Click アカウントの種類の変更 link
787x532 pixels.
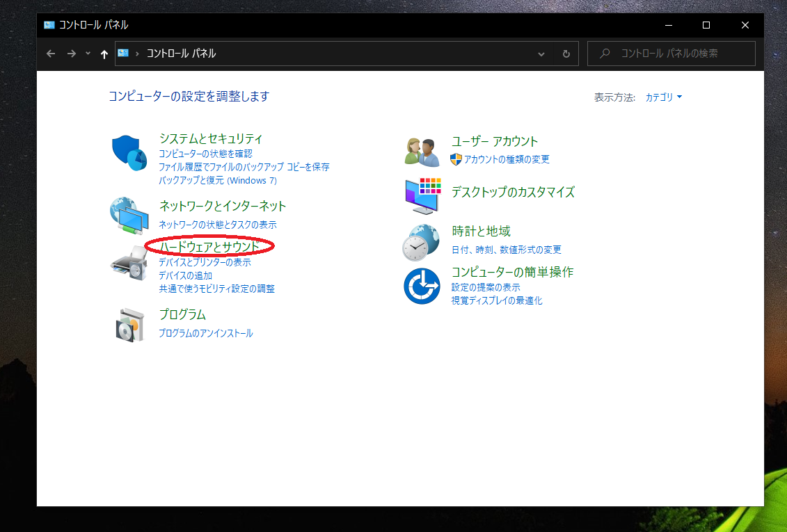click(x=507, y=159)
